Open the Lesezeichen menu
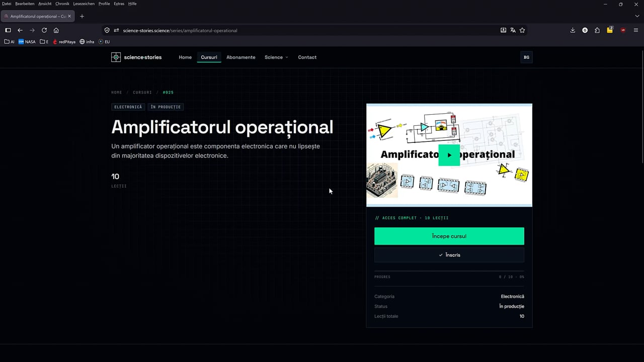The height and width of the screenshot is (362, 644). 84,4
